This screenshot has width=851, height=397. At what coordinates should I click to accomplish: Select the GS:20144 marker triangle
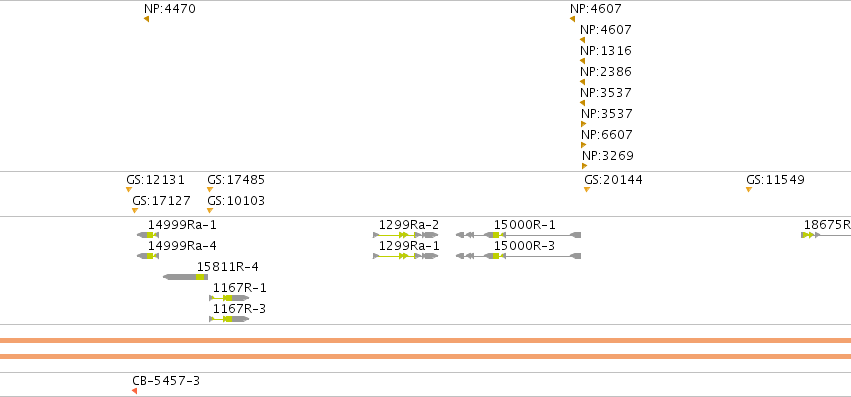click(587, 190)
